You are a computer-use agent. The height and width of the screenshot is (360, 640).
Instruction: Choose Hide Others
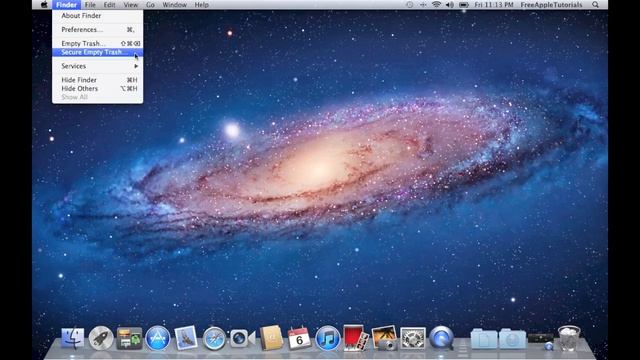click(x=98, y=88)
